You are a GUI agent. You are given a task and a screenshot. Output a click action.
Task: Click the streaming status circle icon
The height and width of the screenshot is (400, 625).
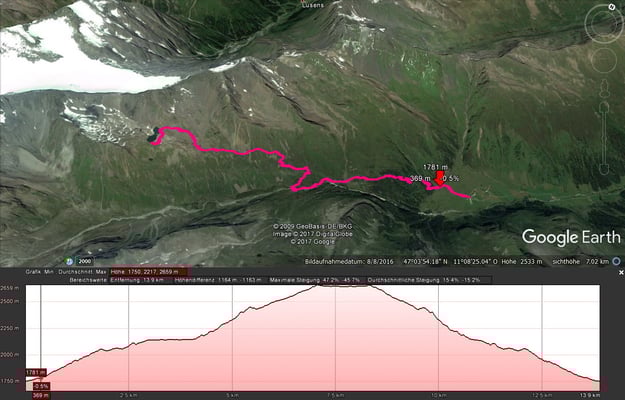coord(616,262)
